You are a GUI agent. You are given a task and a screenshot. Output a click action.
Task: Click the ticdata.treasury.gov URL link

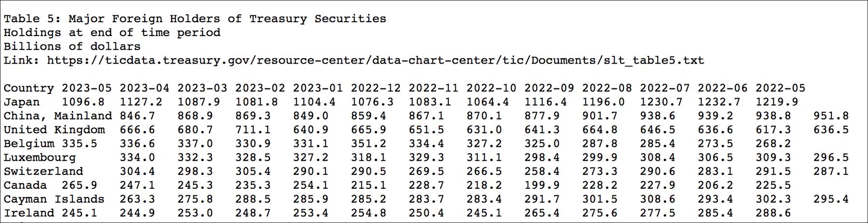[x=376, y=61]
